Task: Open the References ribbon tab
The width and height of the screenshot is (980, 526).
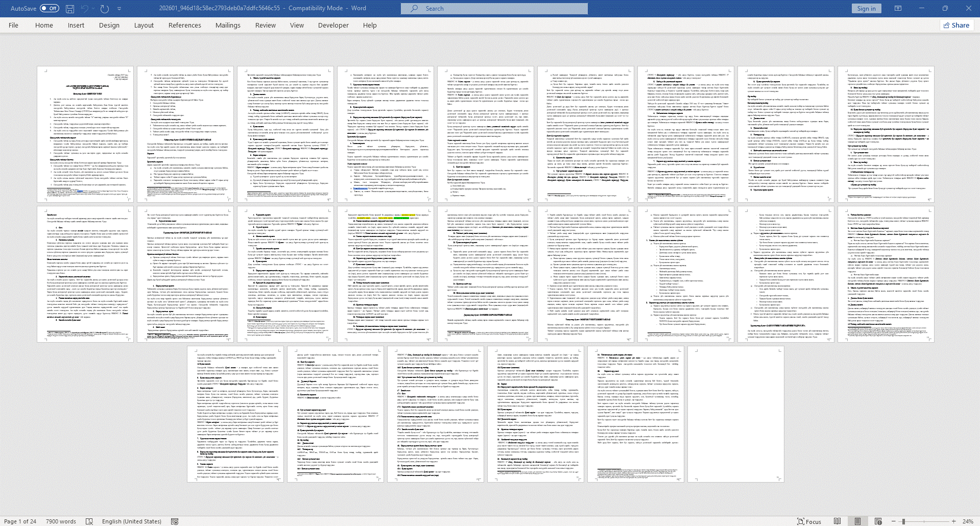Action: pos(184,25)
